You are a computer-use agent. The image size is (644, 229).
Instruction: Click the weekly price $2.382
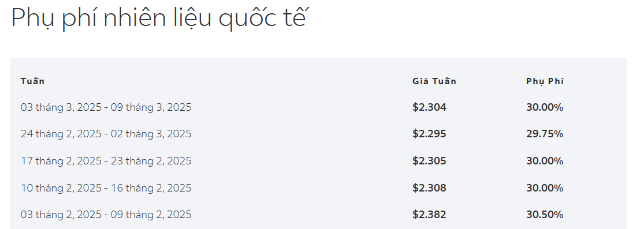[429, 215]
